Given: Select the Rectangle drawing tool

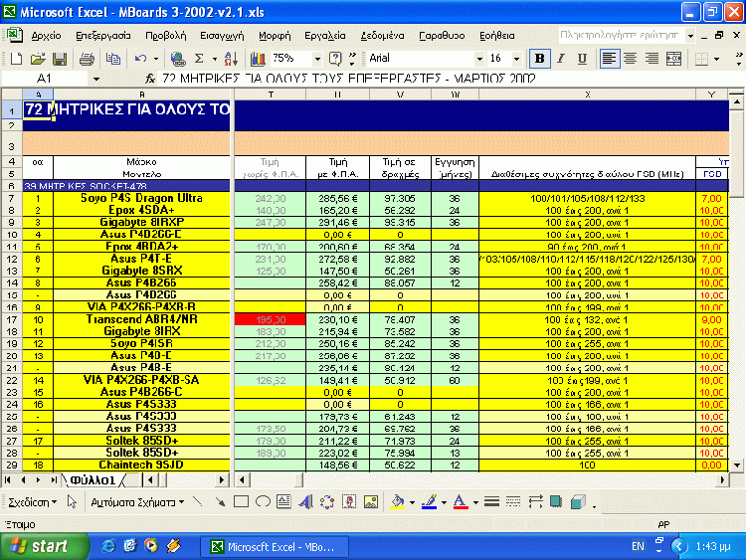Looking at the screenshot, I should pyautogui.click(x=242, y=501).
